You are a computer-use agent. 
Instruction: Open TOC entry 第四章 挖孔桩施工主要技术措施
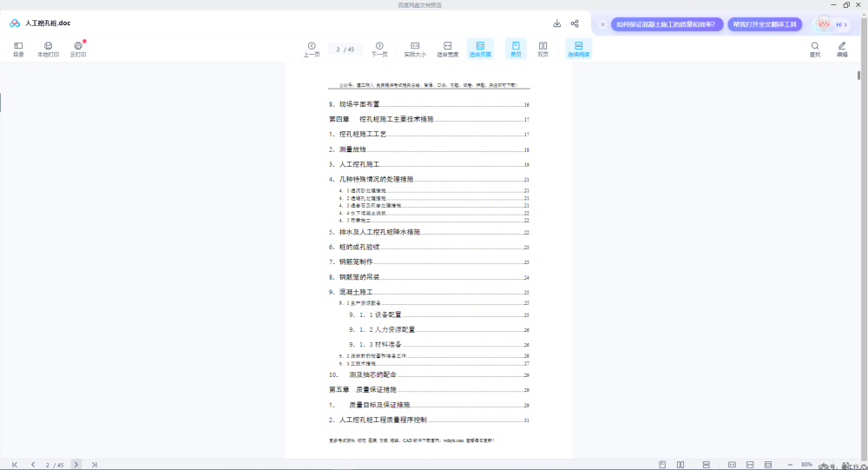point(429,119)
